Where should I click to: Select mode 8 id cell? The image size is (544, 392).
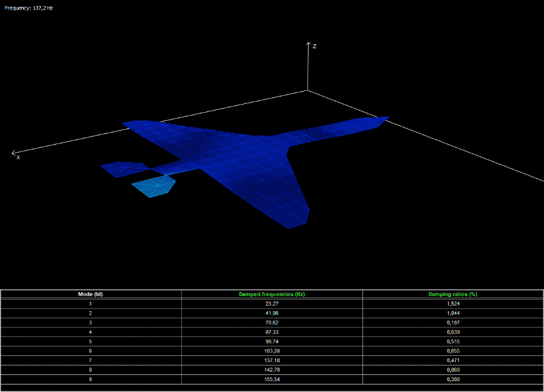pyautogui.click(x=90, y=370)
